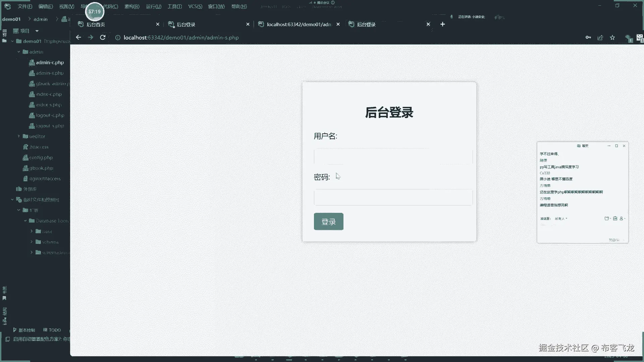Open a new browser tab
The height and width of the screenshot is (362, 644).
[442, 24]
